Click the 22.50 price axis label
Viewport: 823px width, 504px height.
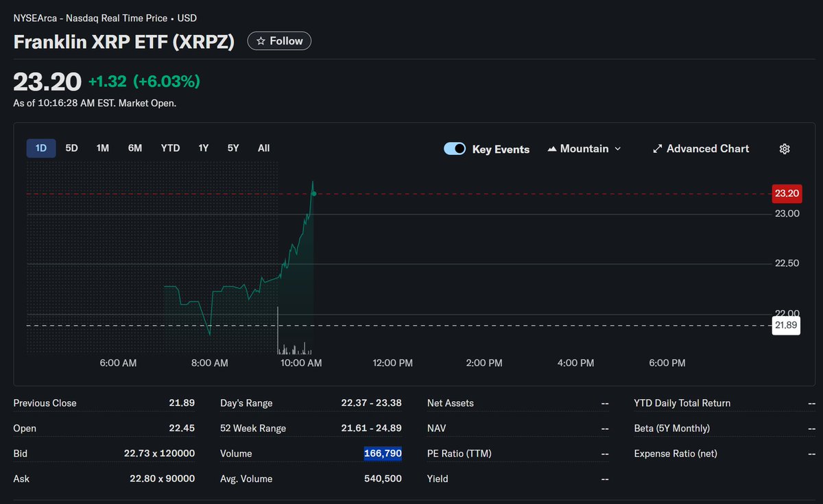787,264
